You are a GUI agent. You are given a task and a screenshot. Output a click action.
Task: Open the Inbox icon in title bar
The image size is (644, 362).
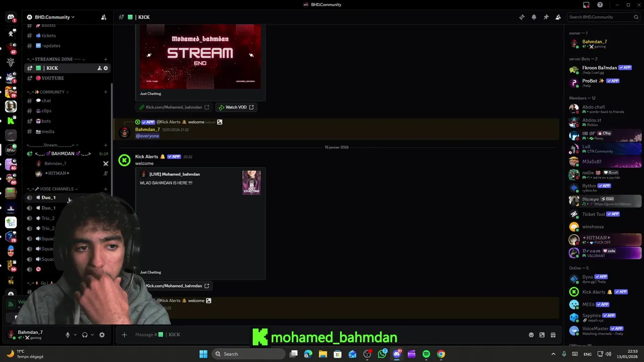tap(586, 5)
